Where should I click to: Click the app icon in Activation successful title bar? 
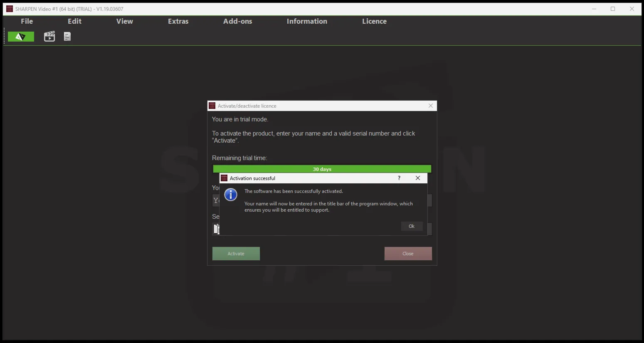[x=224, y=178]
